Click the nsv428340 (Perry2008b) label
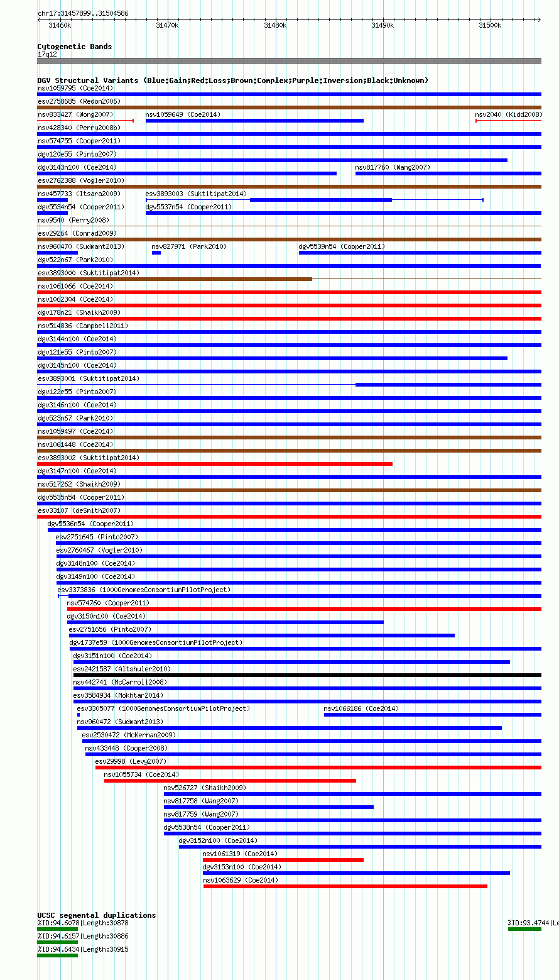Screen dimensions: 559x980 pos(79,128)
